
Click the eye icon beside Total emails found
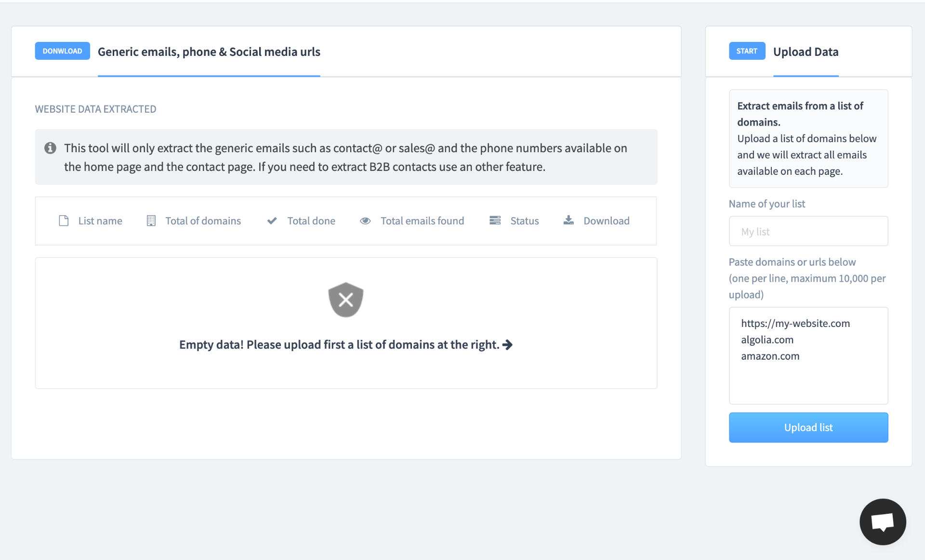tap(365, 221)
